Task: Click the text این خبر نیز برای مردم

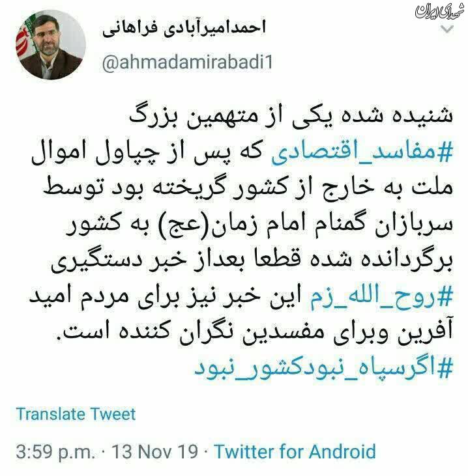Action: (x=166, y=296)
